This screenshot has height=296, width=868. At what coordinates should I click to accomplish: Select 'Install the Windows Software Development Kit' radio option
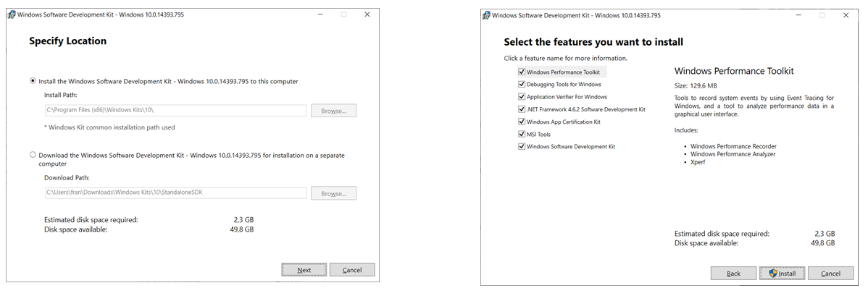33,81
